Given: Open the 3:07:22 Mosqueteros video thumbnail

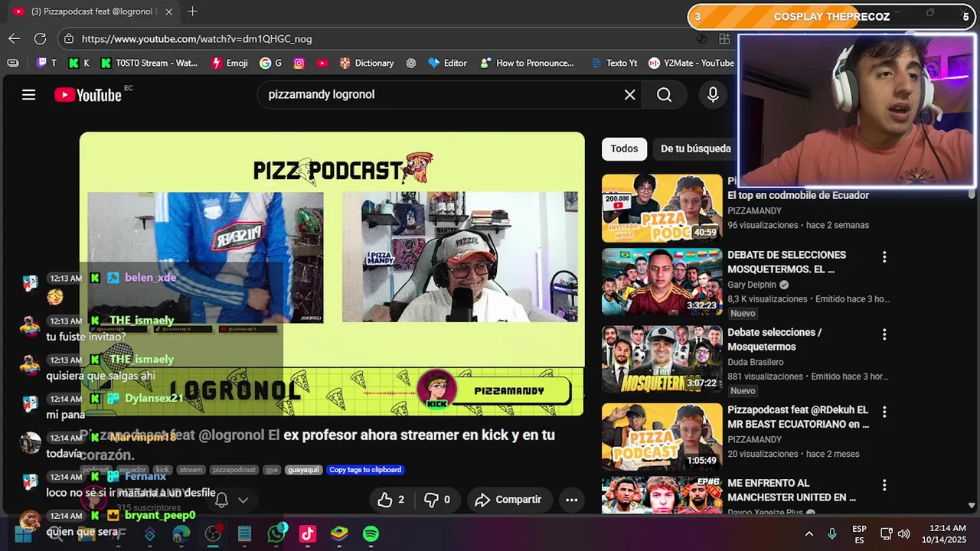Looking at the screenshot, I should pyautogui.click(x=661, y=360).
